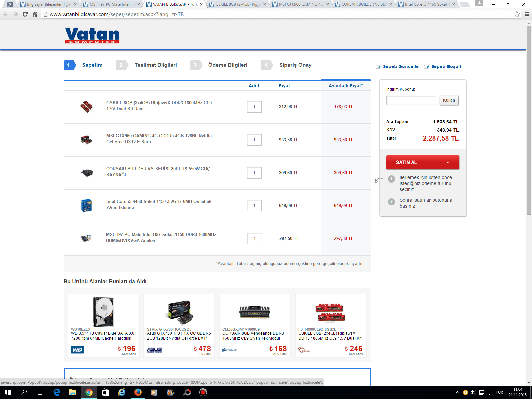Switch to Firefox on the taskbar
The width and height of the screenshot is (532, 399).
tap(138, 392)
